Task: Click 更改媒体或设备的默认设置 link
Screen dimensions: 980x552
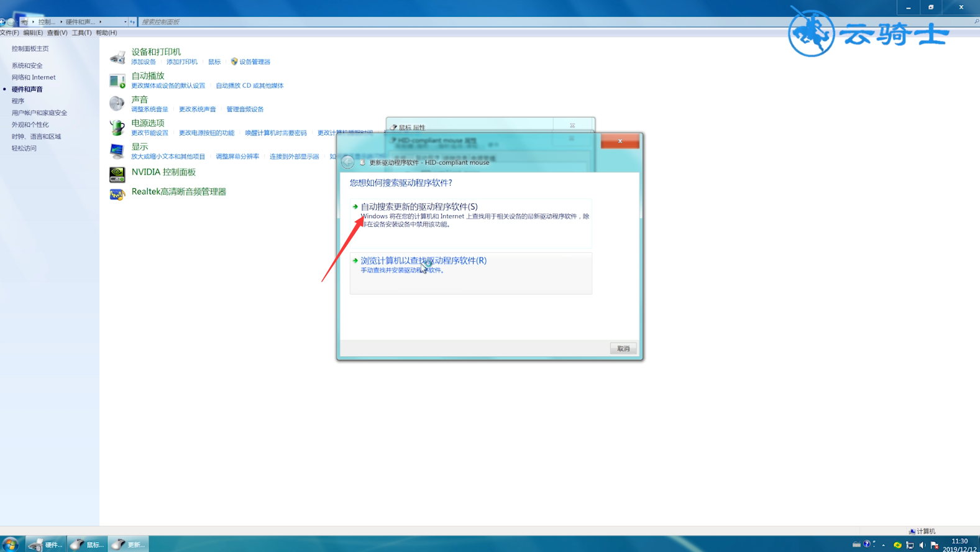Action: pos(168,85)
